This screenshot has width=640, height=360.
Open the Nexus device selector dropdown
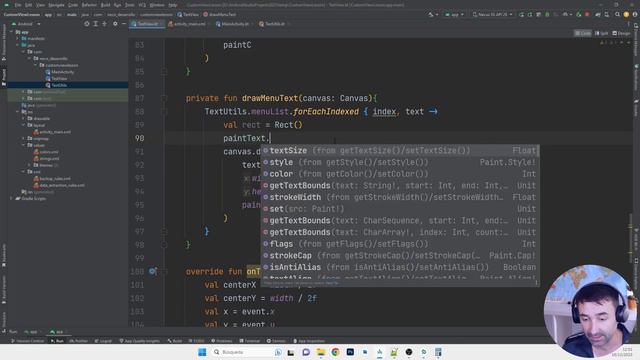[492, 15]
